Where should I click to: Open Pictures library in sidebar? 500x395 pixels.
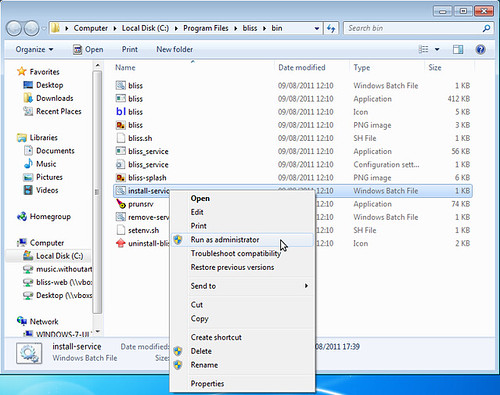pyautogui.click(x=43, y=177)
